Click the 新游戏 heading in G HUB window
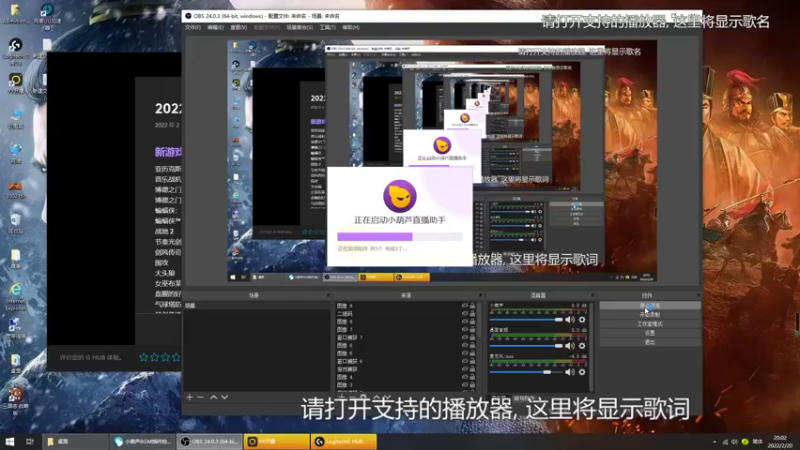Viewport: 800px width, 450px height. (168, 152)
